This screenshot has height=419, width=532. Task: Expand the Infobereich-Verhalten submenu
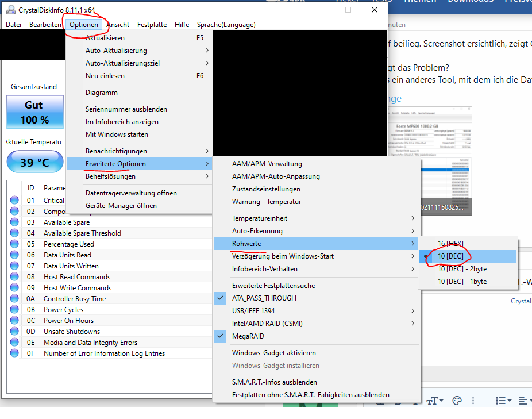point(316,269)
